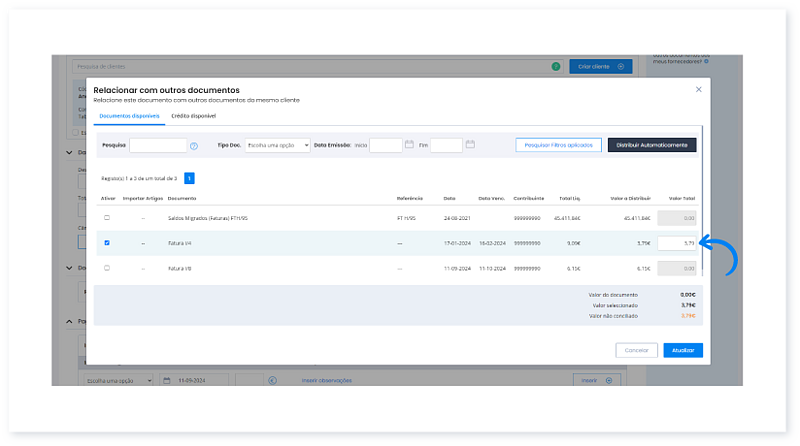Go to page 1 of results
The width and height of the screenshot is (800, 446).
189,178
